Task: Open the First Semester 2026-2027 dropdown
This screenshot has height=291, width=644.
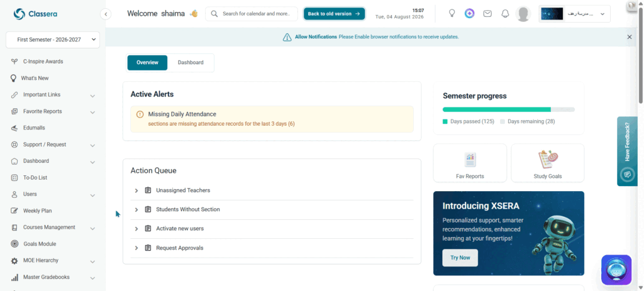Action: (53, 40)
